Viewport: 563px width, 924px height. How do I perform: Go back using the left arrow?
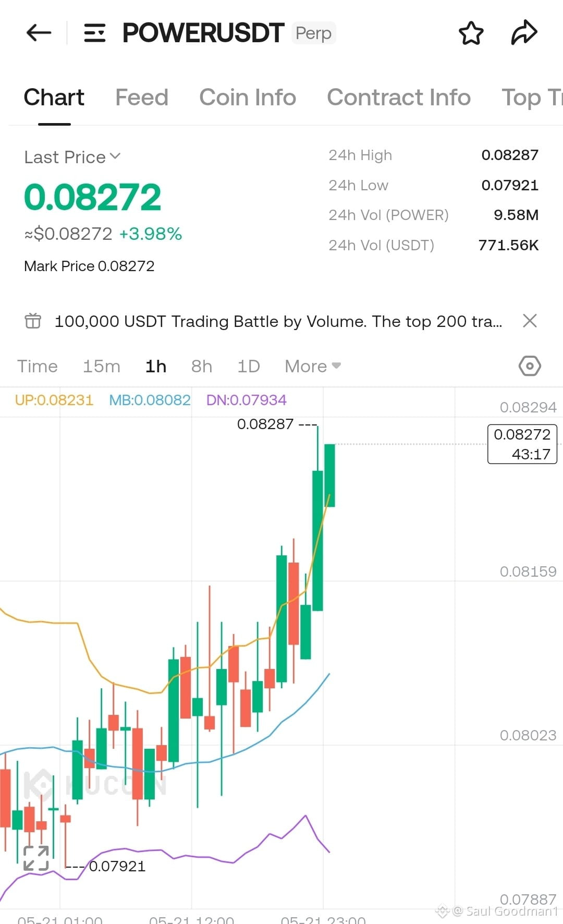click(x=39, y=33)
